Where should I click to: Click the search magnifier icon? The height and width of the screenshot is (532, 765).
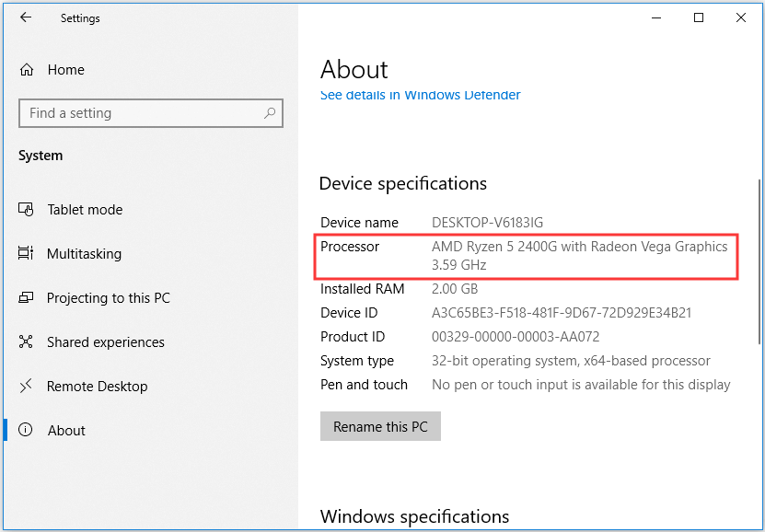coord(270,113)
